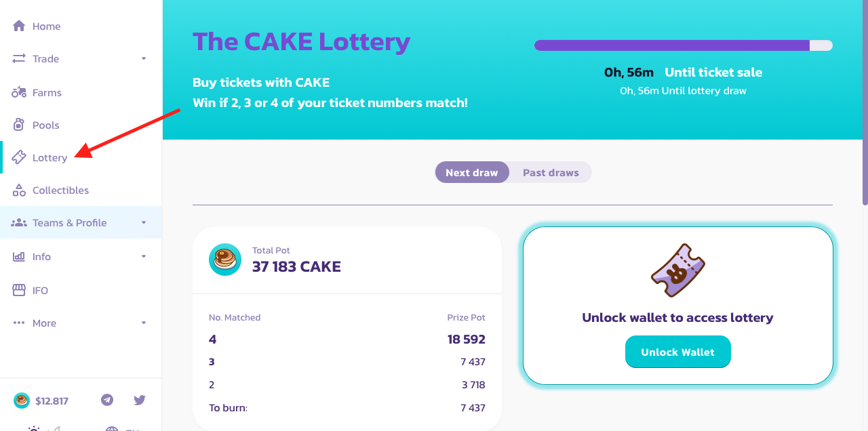Click the Lottery ticket icon in sidebar
The height and width of the screenshot is (431, 868).
click(x=19, y=157)
